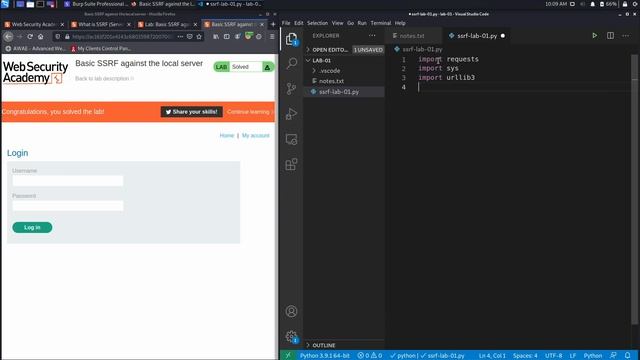Open the Selection menu
This screenshot has height=360, width=640.
[x=317, y=23]
